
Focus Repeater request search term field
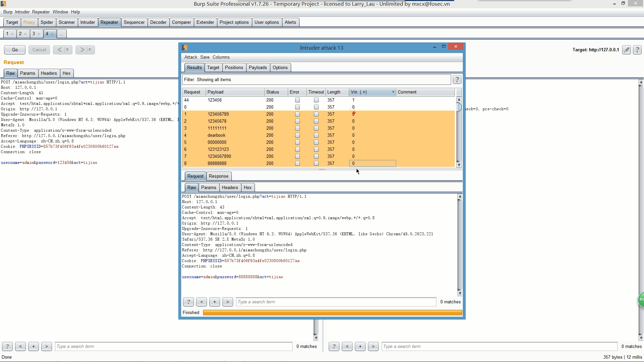click(x=174, y=346)
